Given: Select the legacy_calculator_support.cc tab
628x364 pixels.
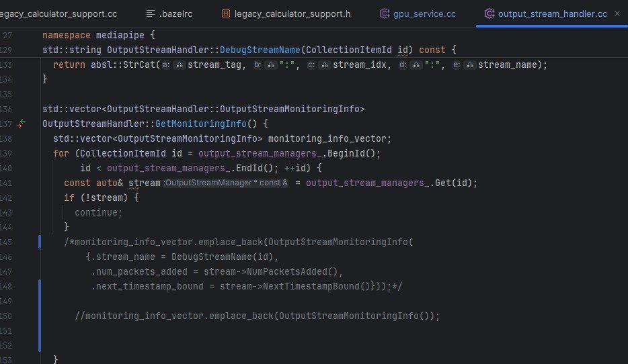Looking at the screenshot, I should (58, 13).
